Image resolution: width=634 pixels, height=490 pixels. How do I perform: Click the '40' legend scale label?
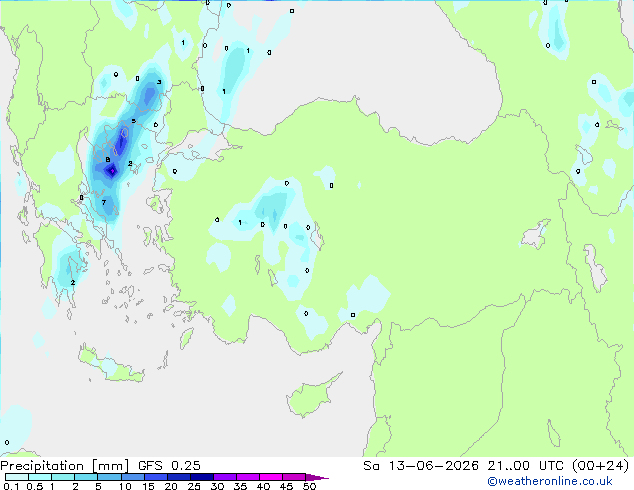click(x=263, y=486)
